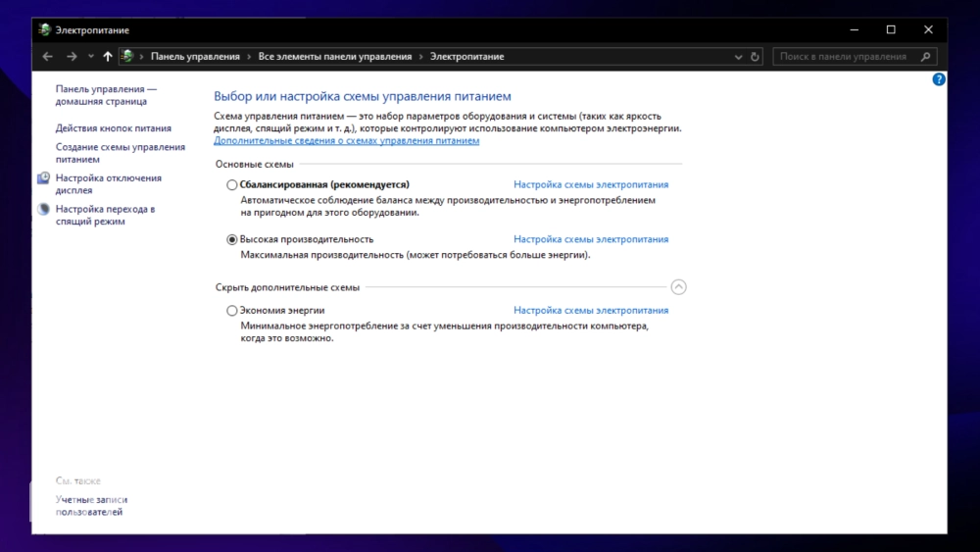Viewport: 980px width, 552px height.
Task: Click the Электропитание title bar icon
Action: [x=44, y=29]
